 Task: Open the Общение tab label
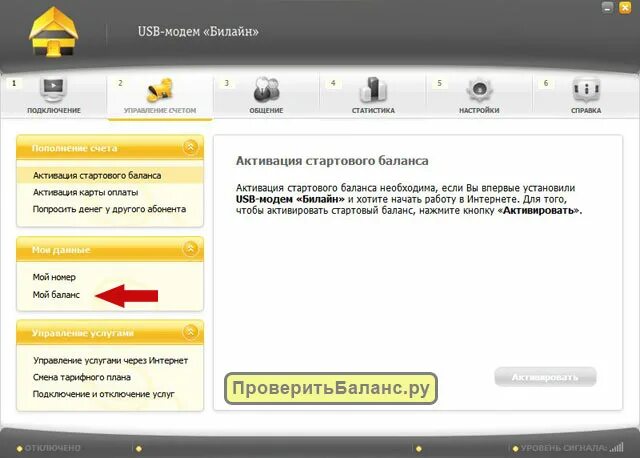click(266, 111)
